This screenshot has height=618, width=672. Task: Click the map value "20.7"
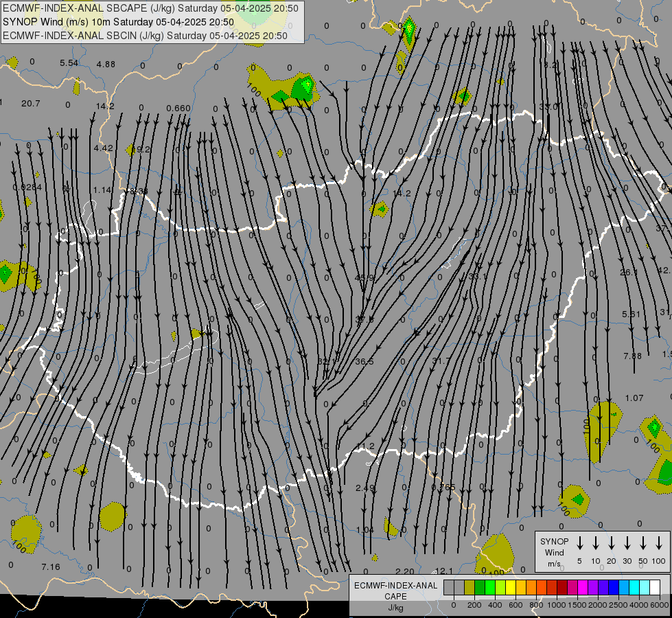(x=30, y=104)
